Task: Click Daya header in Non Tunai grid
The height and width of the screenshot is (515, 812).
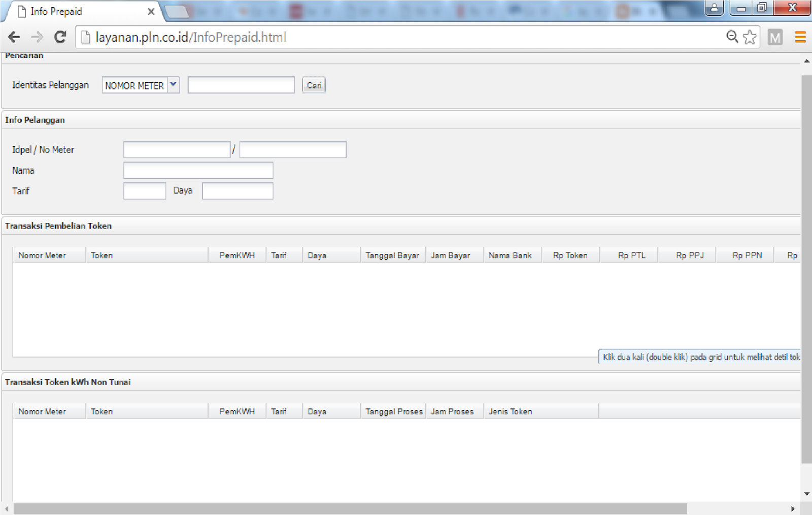Action: click(x=331, y=411)
